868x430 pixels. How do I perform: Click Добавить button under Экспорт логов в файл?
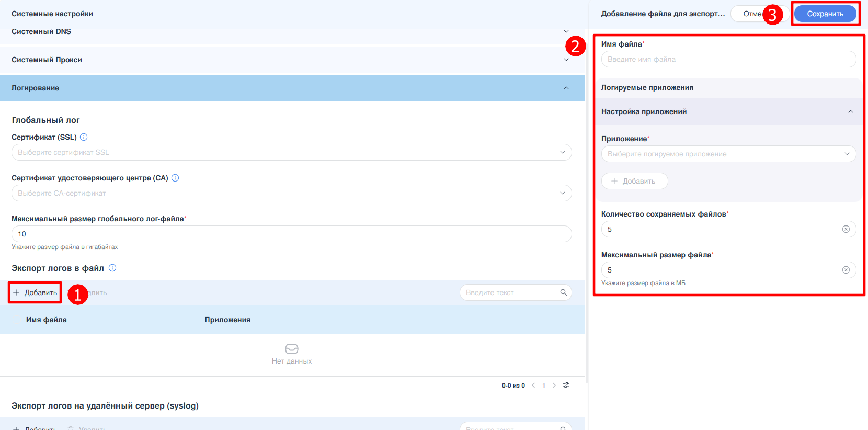point(35,292)
